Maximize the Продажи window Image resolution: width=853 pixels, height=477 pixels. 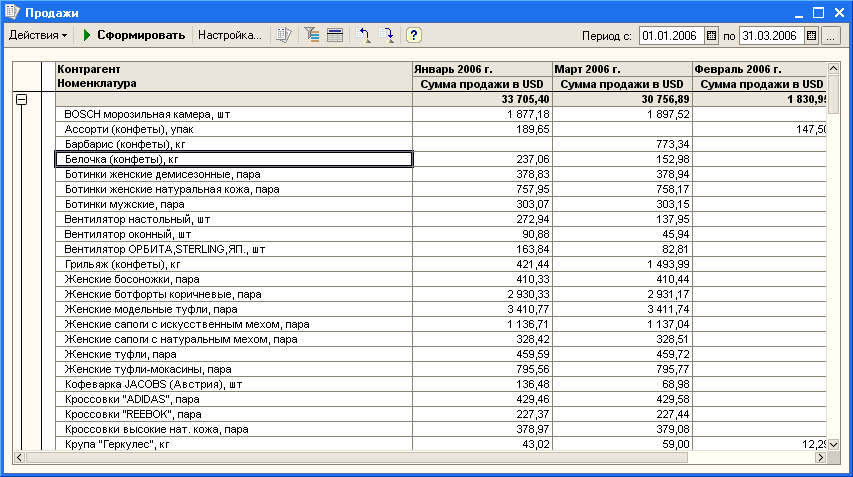818,12
